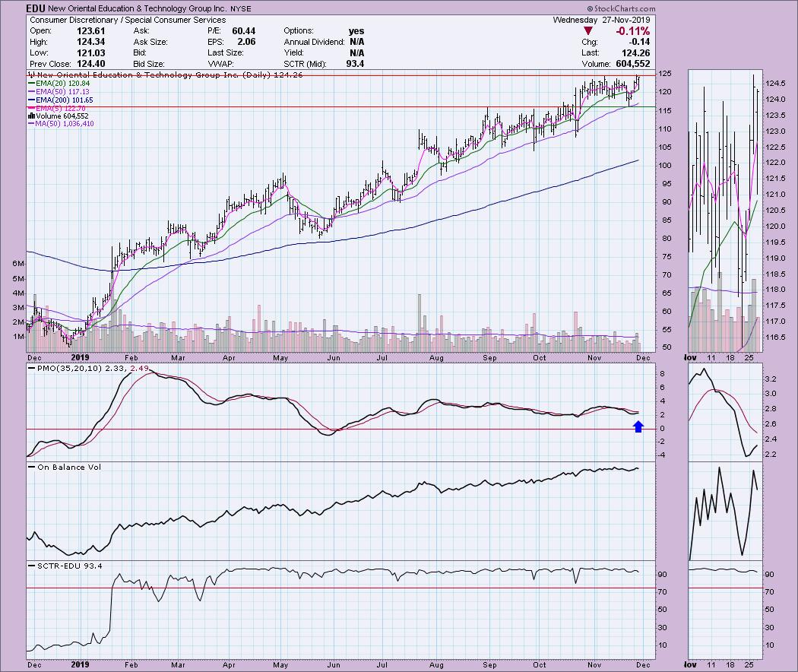Select the purple EMA(50) legend line swatch
798x672 pixels.
pyautogui.click(x=32, y=92)
